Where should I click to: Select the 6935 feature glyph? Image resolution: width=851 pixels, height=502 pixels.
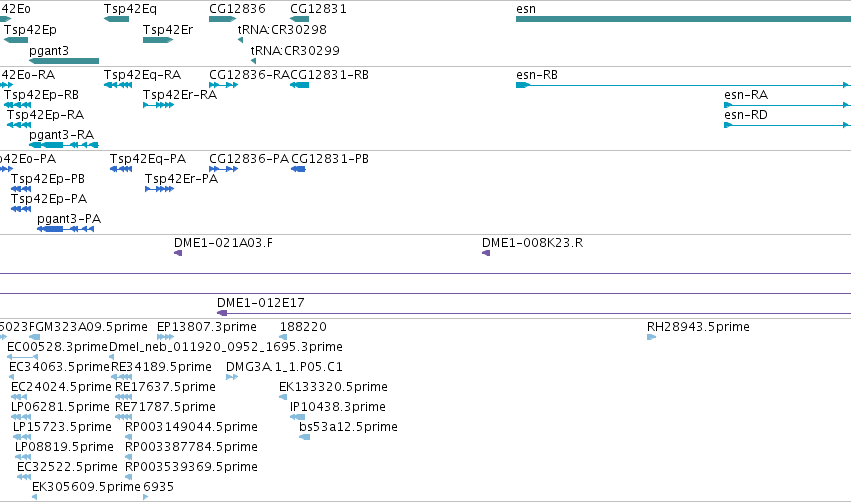point(146,497)
